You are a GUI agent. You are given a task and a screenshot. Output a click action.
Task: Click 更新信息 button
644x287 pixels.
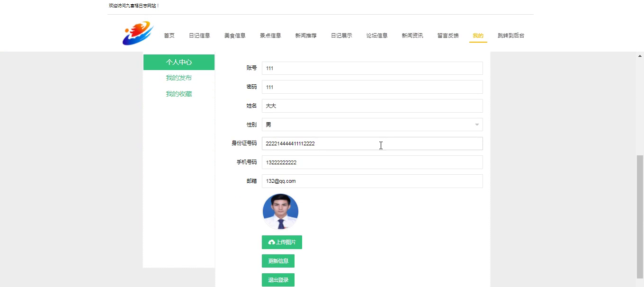pyautogui.click(x=278, y=261)
